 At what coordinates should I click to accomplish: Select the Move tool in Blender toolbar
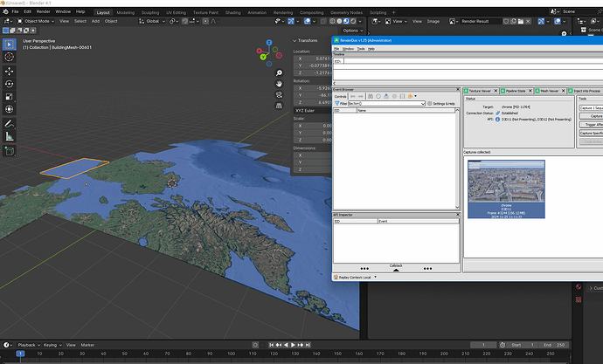[x=10, y=71]
